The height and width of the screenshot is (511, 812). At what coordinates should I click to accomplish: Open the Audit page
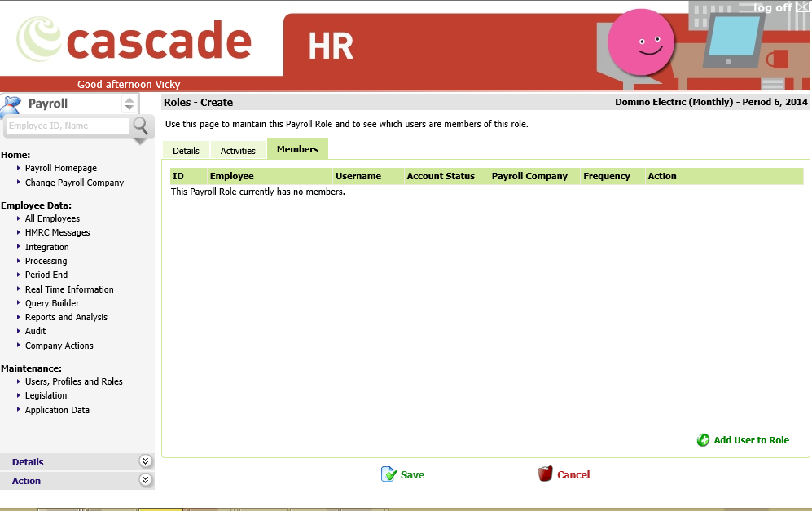pos(36,331)
